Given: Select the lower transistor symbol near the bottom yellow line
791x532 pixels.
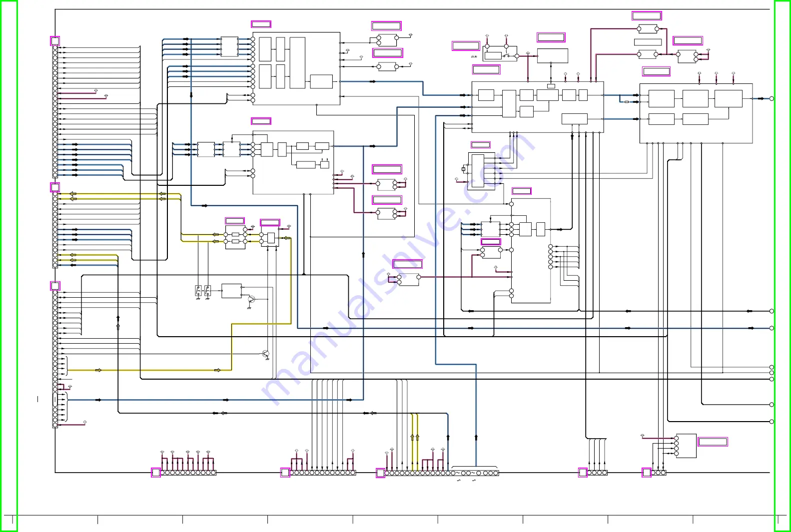Looking at the screenshot, I should tap(266, 354).
